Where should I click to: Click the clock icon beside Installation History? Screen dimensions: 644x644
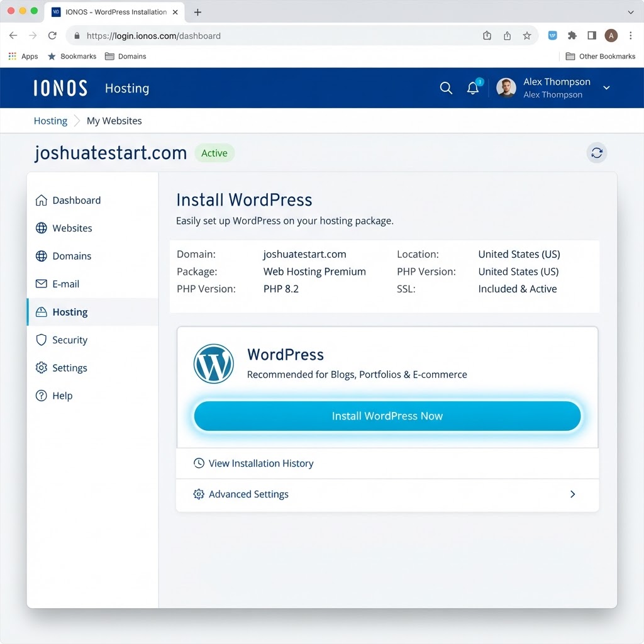pyautogui.click(x=199, y=464)
